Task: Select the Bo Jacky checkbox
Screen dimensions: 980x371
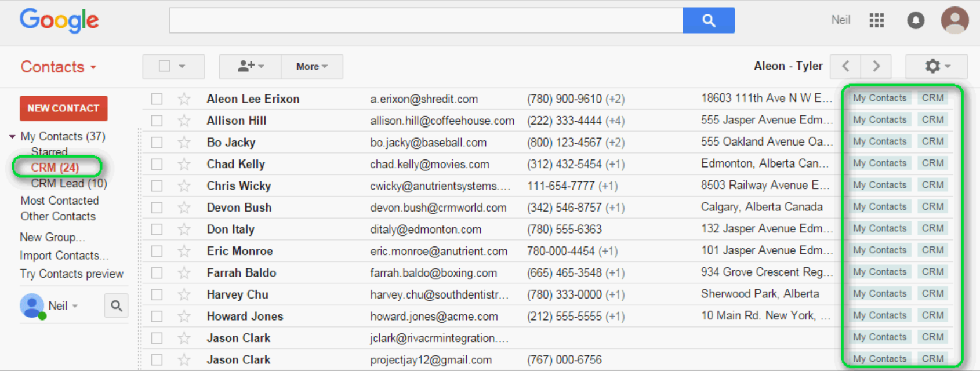Action: coord(157,143)
